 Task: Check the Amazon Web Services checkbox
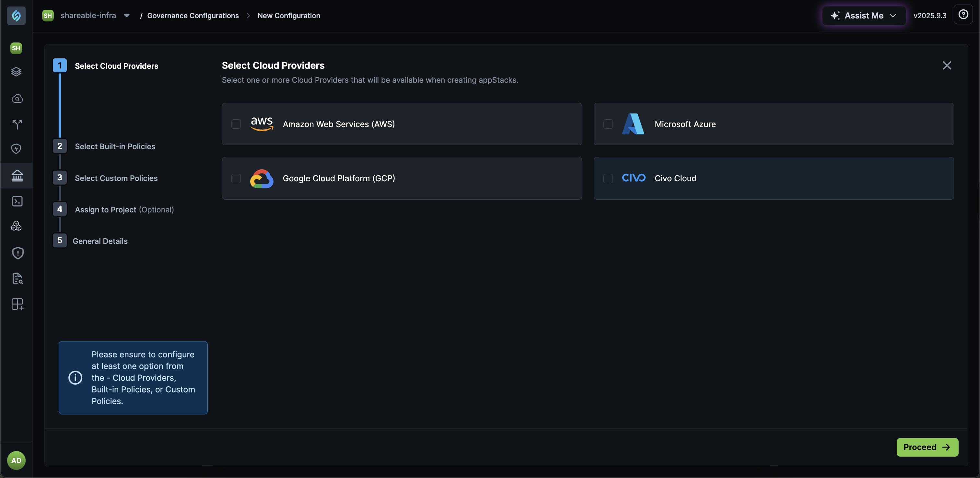236,124
